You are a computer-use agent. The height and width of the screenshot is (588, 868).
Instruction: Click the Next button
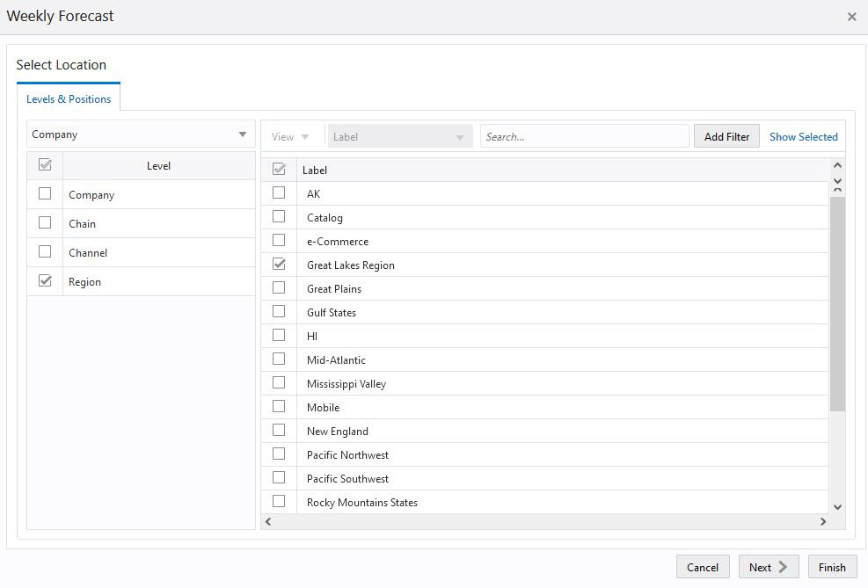point(769,567)
